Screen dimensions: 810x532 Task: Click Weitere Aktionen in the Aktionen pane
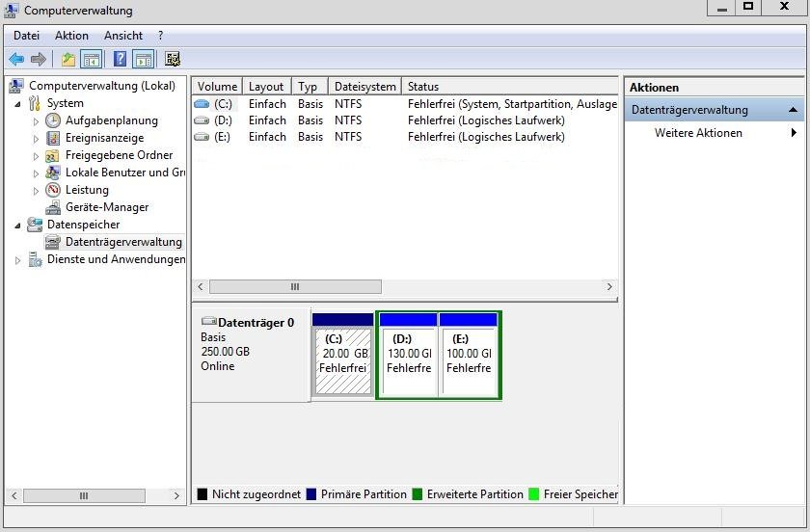coord(698,133)
